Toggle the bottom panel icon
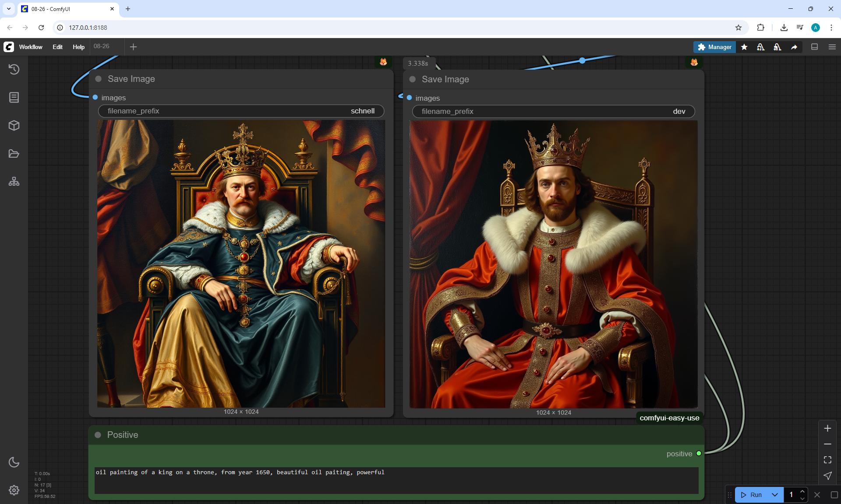841x504 pixels. [x=815, y=47]
